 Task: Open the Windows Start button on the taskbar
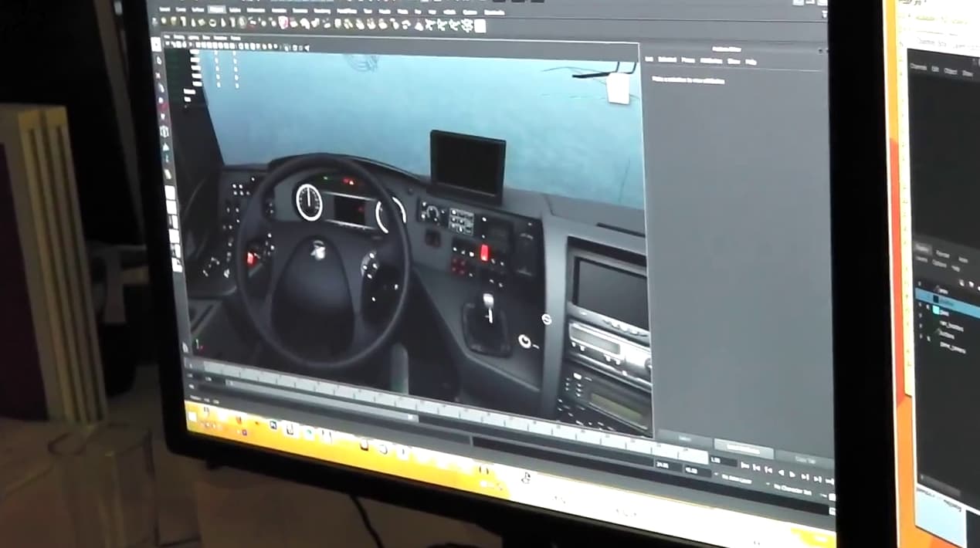coord(192,417)
